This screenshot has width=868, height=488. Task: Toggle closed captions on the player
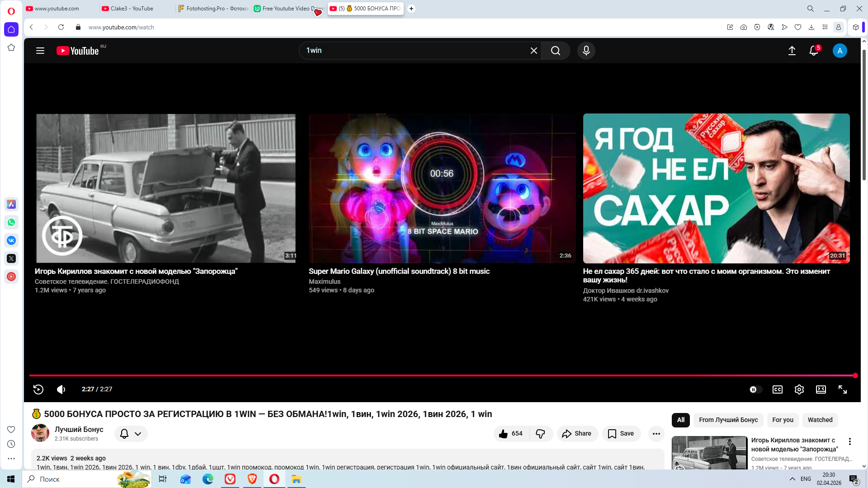pyautogui.click(x=777, y=389)
